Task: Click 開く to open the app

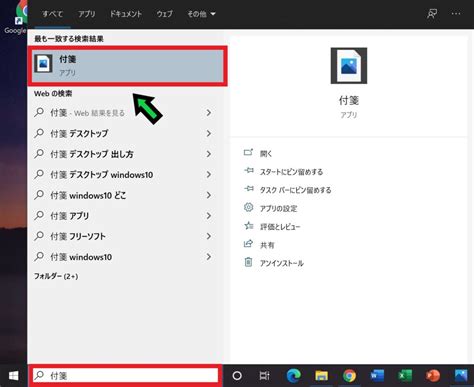Action: point(266,154)
